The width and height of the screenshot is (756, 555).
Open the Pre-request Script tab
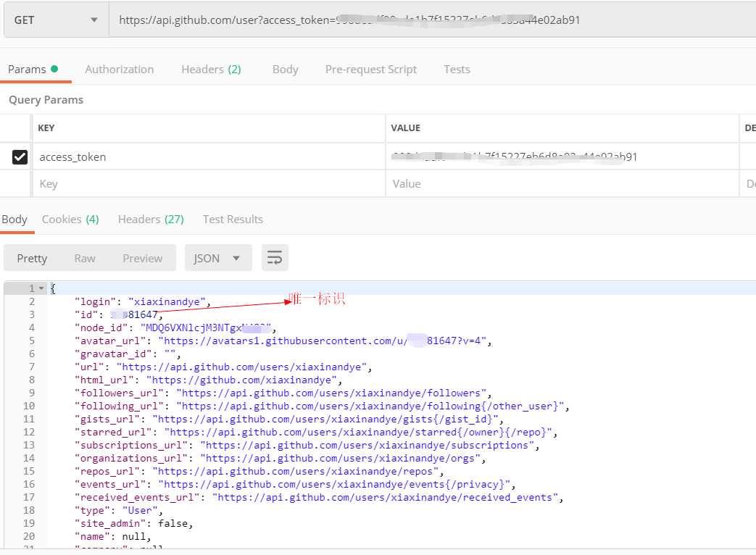(370, 70)
